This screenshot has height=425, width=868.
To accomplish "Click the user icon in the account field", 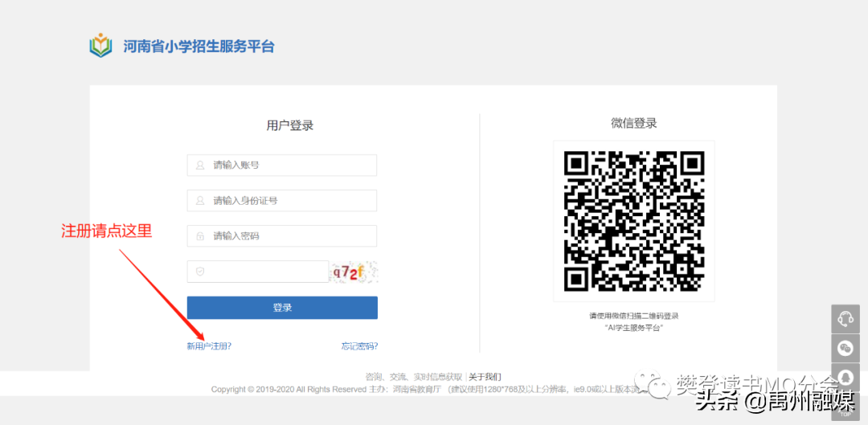I will click(x=200, y=166).
